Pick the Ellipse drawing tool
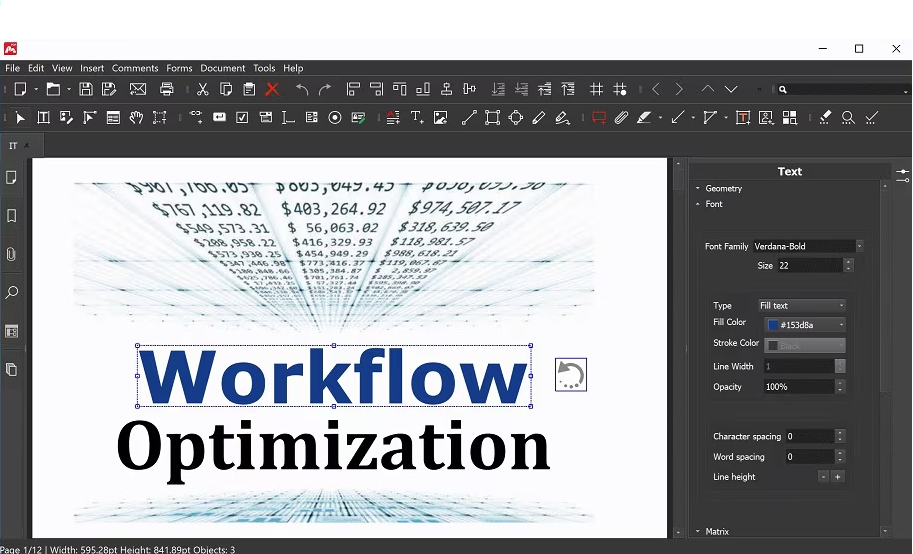 point(515,118)
